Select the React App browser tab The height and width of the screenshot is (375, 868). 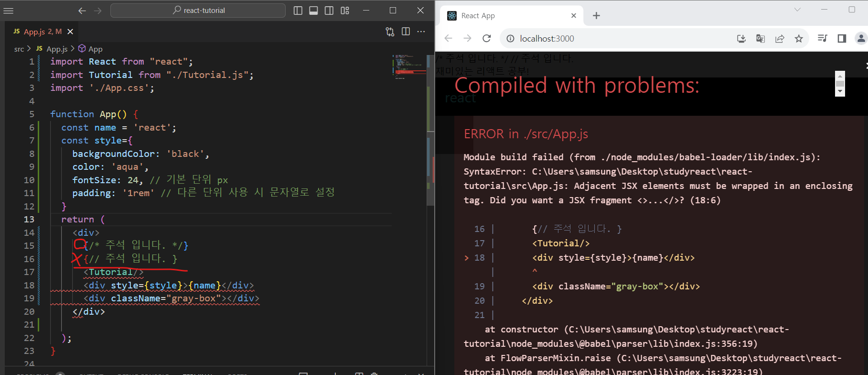(x=511, y=16)
